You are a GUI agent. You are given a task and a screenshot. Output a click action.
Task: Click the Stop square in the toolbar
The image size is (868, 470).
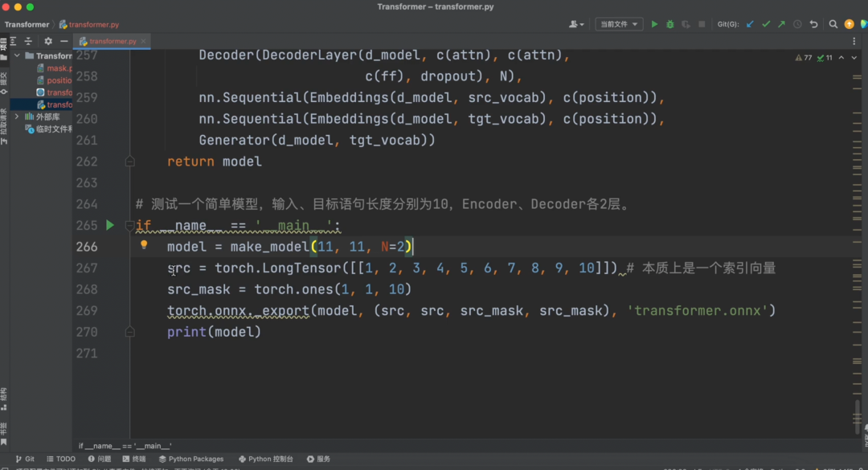pos(702,24)
